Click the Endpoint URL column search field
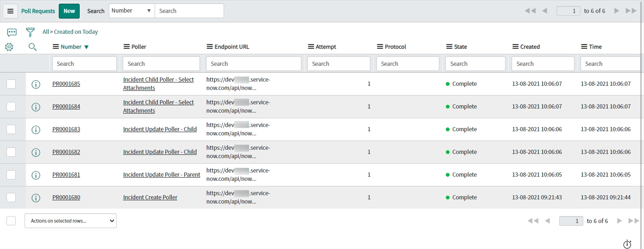Screen dimensions: 644x249 click(253, 64)
